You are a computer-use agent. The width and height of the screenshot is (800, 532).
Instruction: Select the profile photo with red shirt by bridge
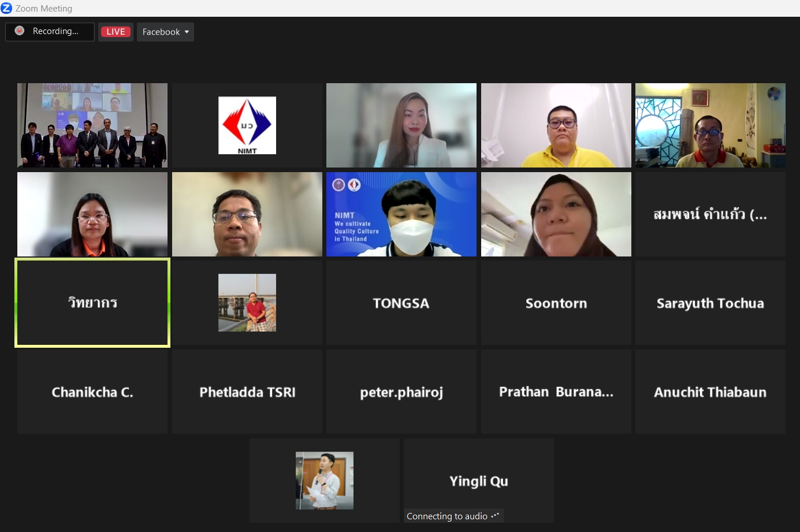(247, 303)
